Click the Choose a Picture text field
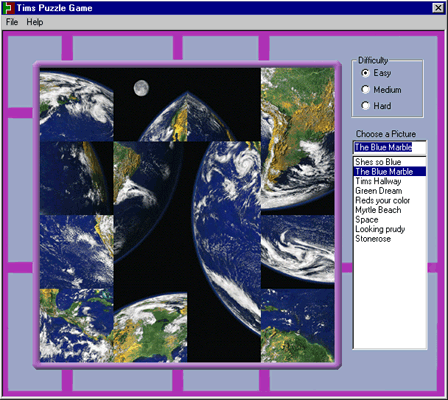Screen dimensions: 448x400 pyautogui.click(x=390, y=147)
